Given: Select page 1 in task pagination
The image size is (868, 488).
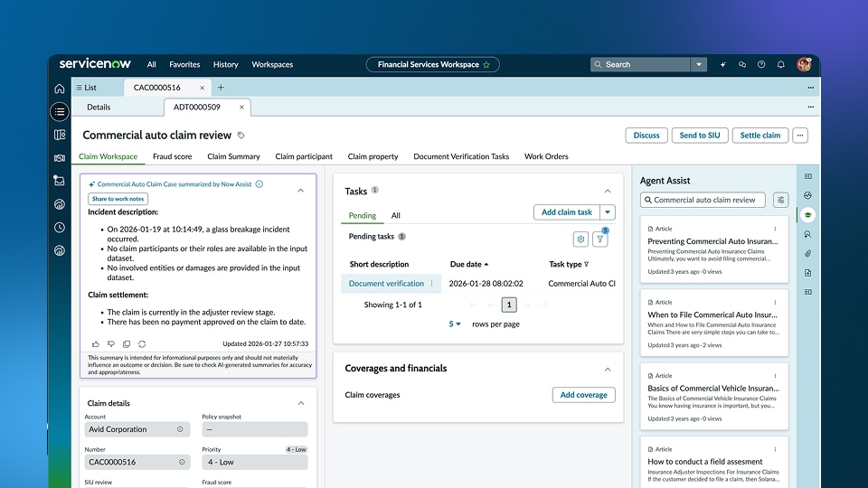Looking at the screenshot, I should (x=509, y=305).
